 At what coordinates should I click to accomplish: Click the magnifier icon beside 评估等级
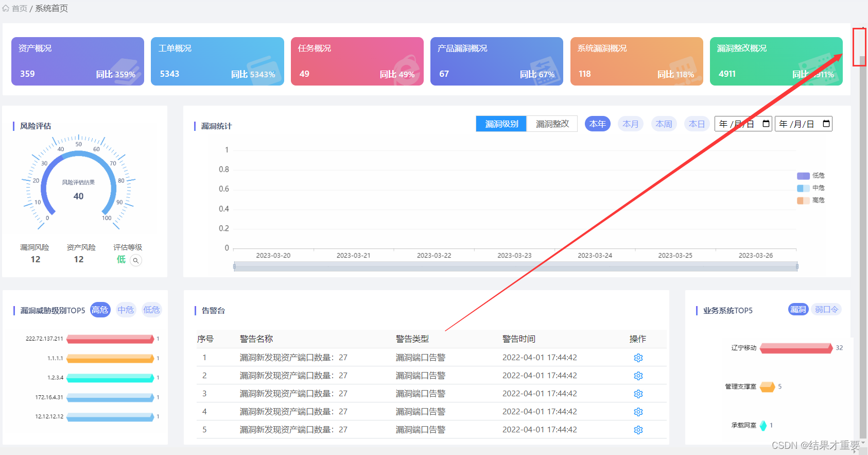click(x=136, y=260)
